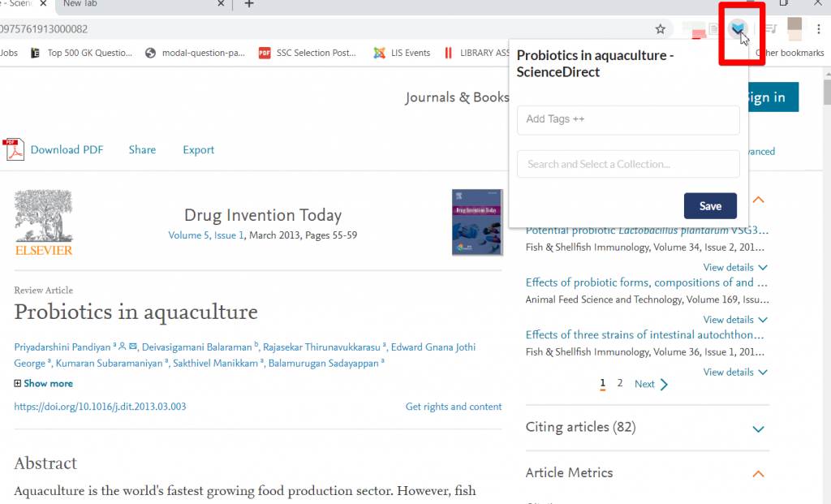Expand View details for Lactobacillus plantarum article
Viewport: 831px width, 504px height.
point(735,268)
